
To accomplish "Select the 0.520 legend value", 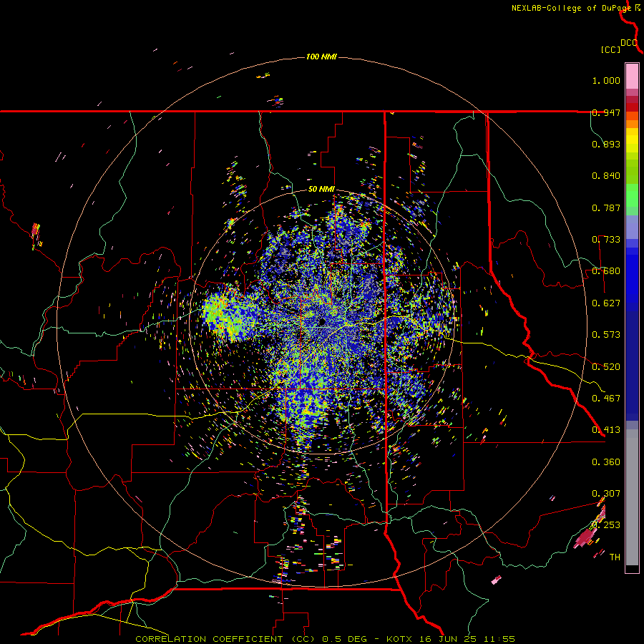I will tap(606, 367).
